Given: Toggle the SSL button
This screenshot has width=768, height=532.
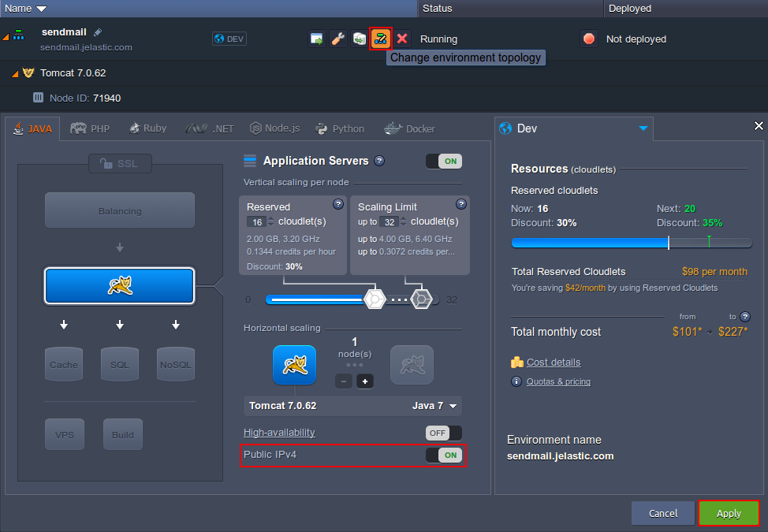Looking at the screenshot, I should click(x=120, y=163).
